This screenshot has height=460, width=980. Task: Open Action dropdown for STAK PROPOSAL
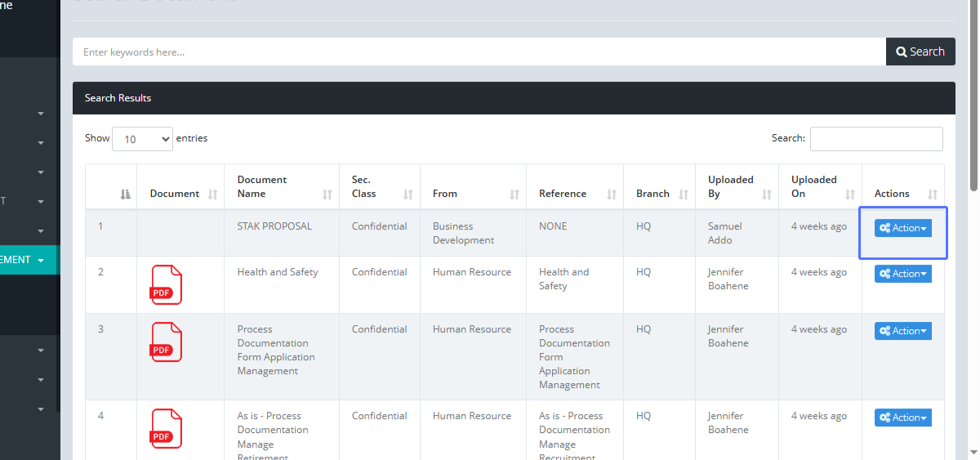point(902,228)
